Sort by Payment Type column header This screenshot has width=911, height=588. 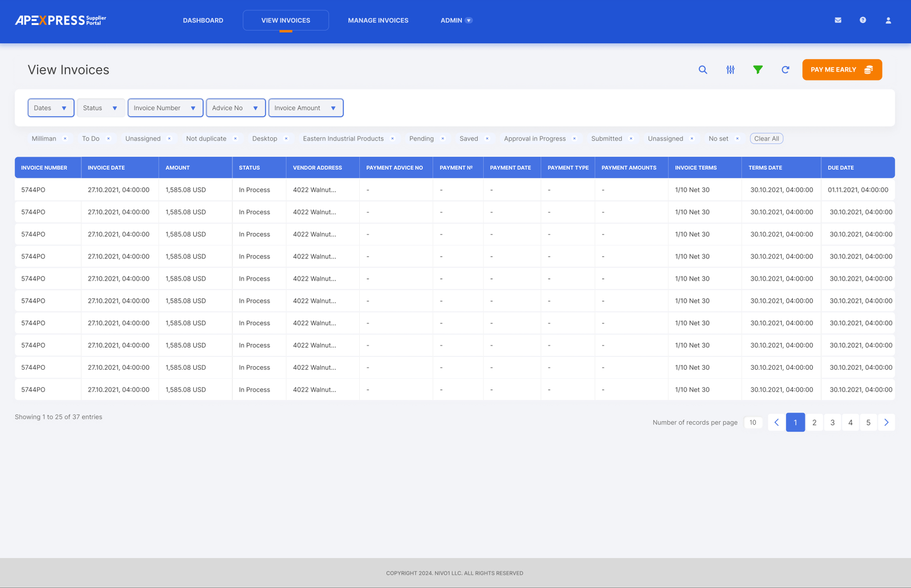(568, 168)
